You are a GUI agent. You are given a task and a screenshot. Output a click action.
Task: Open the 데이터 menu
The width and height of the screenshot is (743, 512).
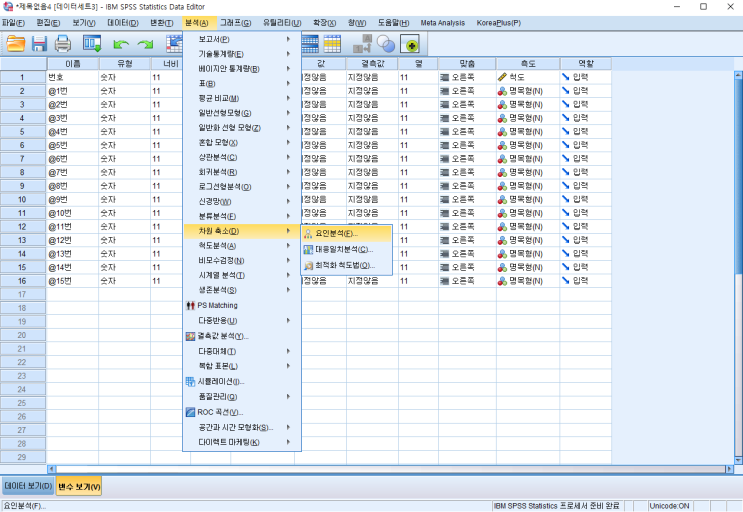click(x=123, y=23)
